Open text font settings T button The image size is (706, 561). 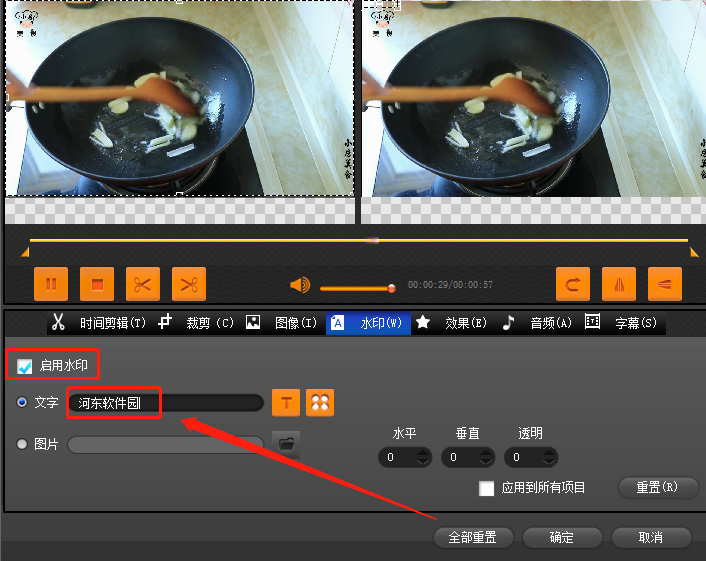286,403
